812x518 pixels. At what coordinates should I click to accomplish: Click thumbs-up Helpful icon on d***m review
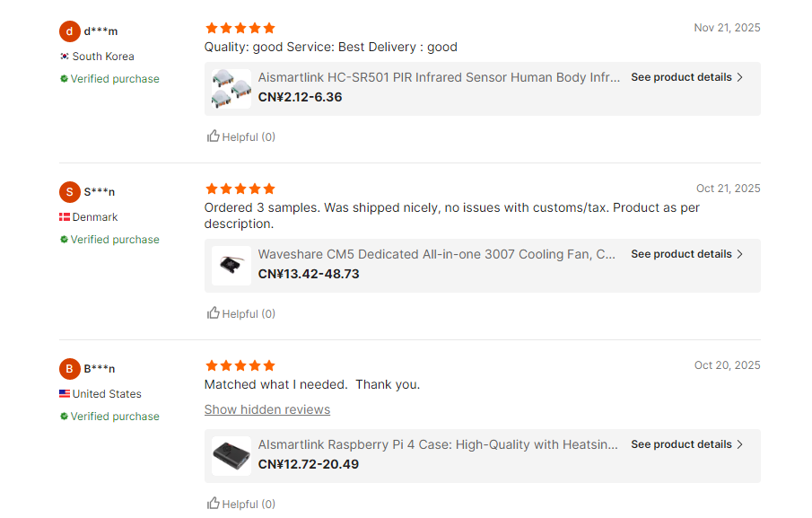click(214, 136)
